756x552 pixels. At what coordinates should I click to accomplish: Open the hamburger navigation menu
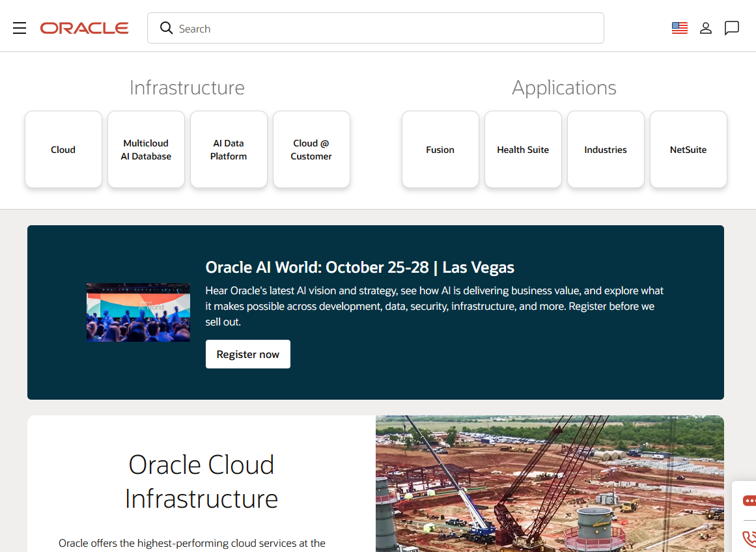20,29
